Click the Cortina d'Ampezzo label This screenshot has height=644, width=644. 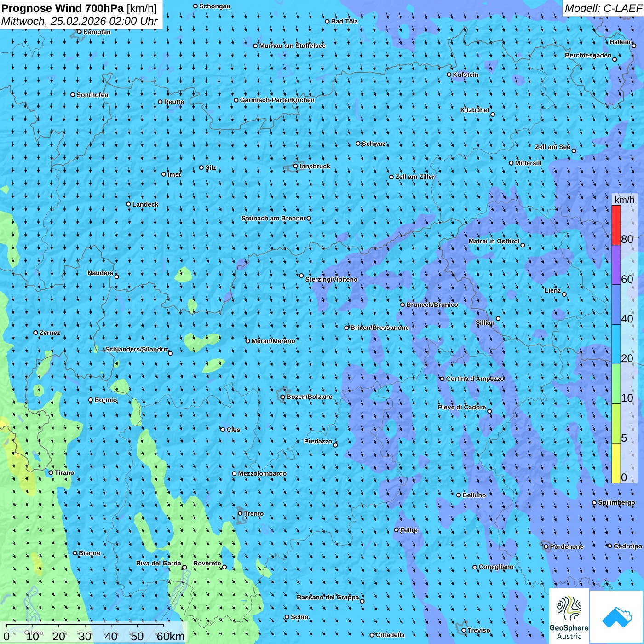click(475, 379)
